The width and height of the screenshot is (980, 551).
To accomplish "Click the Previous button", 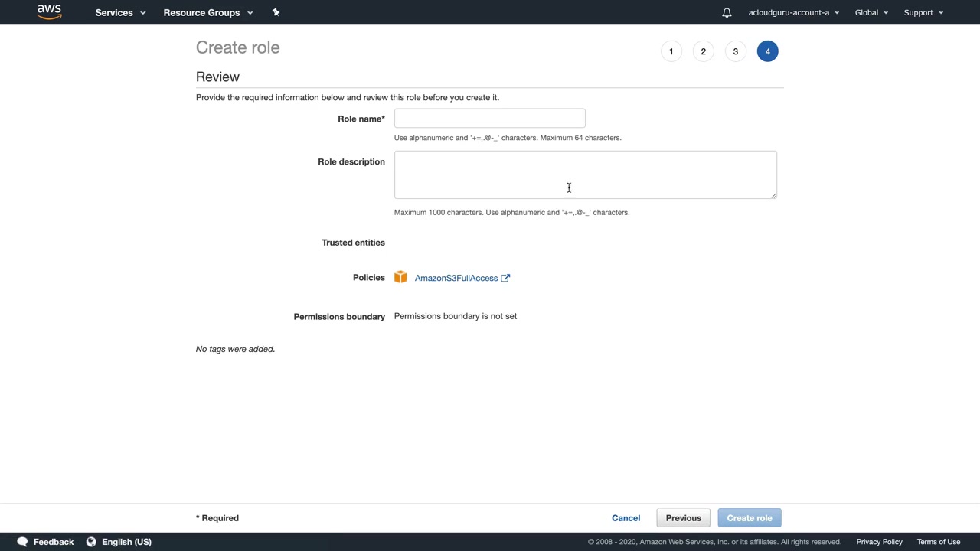I will point(683,518).
